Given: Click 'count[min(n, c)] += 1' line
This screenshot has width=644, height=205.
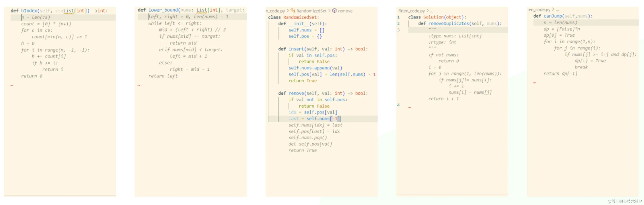Looking at the screenshot, I should click(59, 37).
